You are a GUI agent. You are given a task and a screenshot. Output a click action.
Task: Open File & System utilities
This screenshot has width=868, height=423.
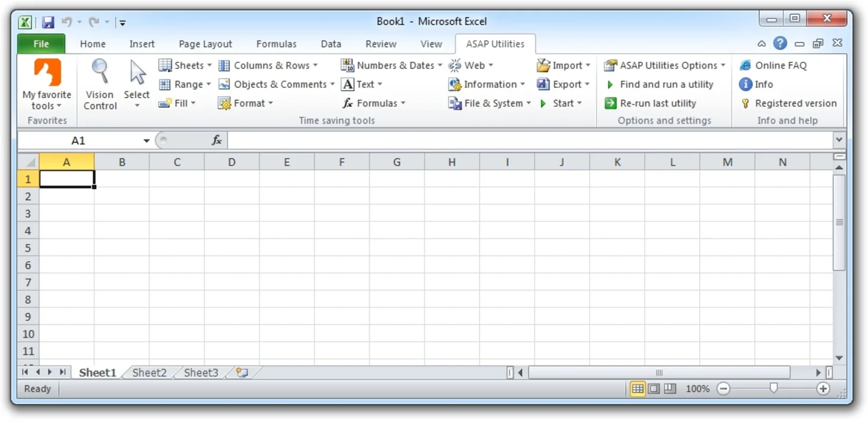(x=489, y=103)
